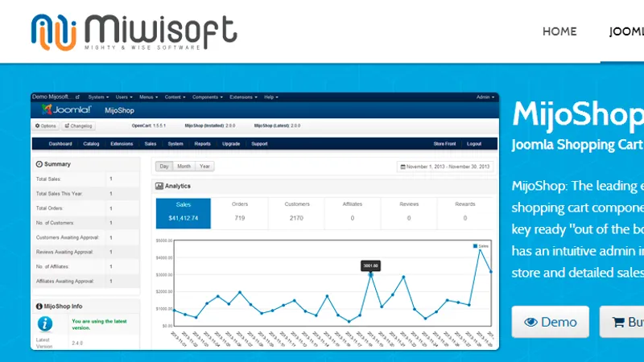The width and height of the screenshot is (644, 362).
Task: Click Reviews Awaiting Approval row
Action: [x=86, y=252]
